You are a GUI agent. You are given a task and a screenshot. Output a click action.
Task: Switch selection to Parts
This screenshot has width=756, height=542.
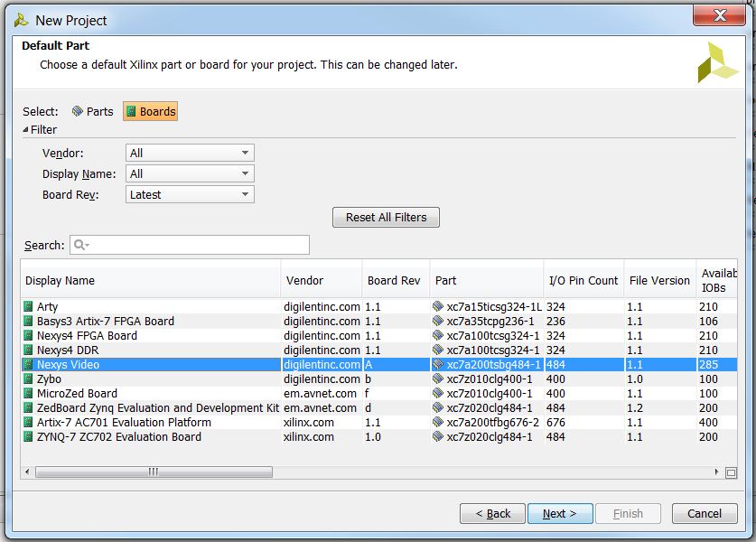tap(92, 111)
